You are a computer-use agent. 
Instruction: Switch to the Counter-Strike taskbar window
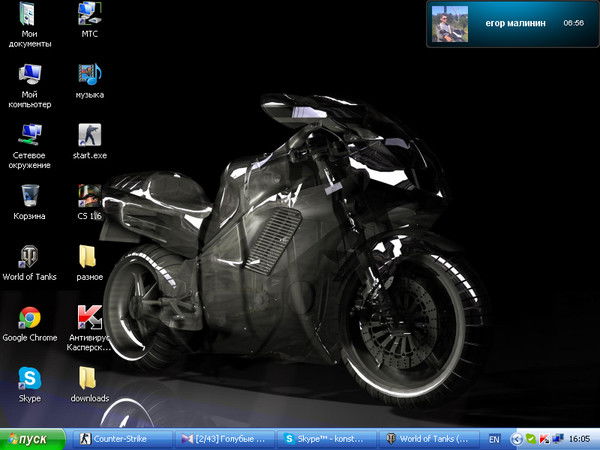point(120,439)
